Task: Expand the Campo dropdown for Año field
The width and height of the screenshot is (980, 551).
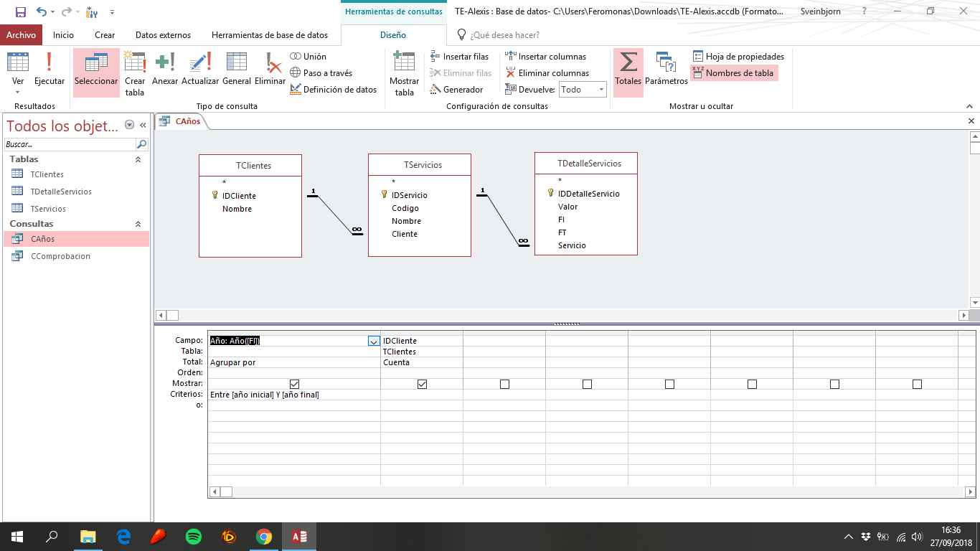Action: [374, 342]
